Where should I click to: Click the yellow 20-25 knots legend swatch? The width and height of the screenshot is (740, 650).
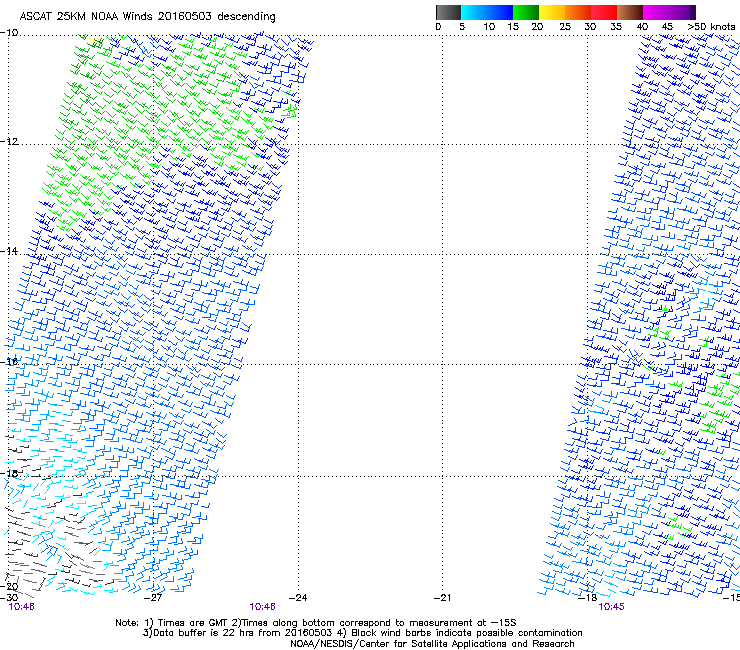[552, 12]
